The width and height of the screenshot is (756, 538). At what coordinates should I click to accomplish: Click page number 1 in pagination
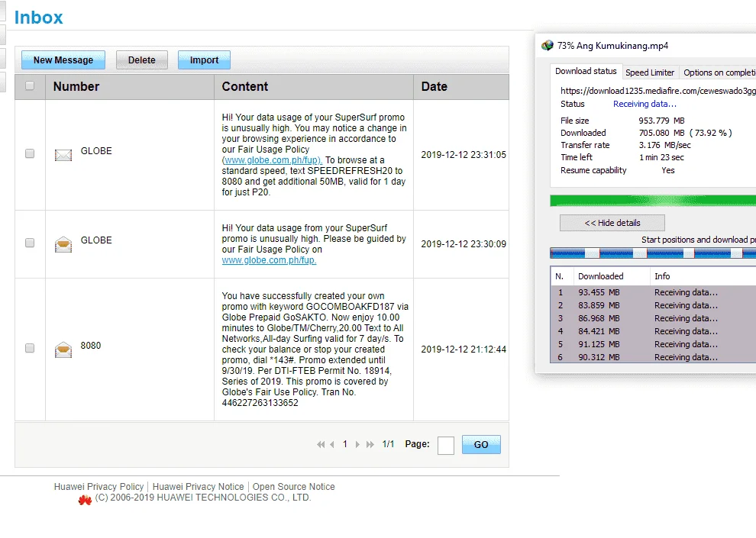coord(344,444)
